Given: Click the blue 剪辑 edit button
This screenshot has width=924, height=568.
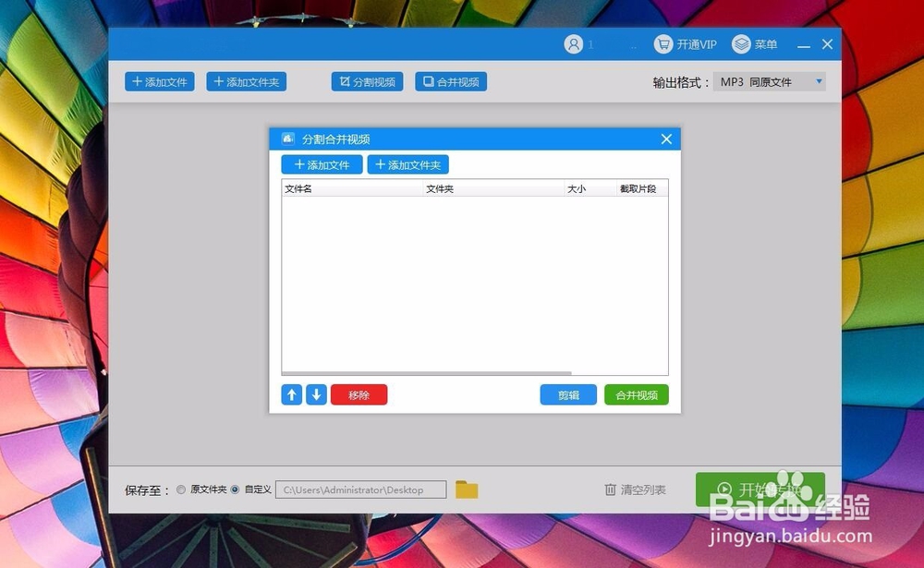Looking at the screenshot, I should [x=567, y=394].
